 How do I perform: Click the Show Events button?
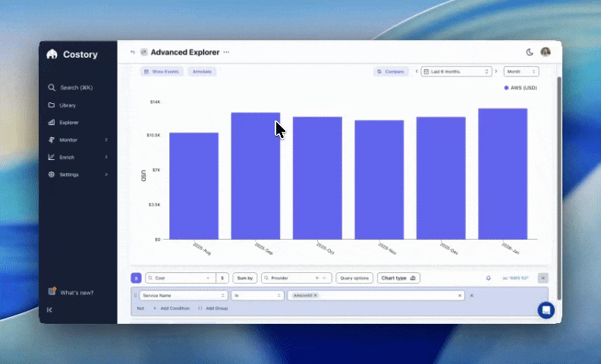click(162, 71)
